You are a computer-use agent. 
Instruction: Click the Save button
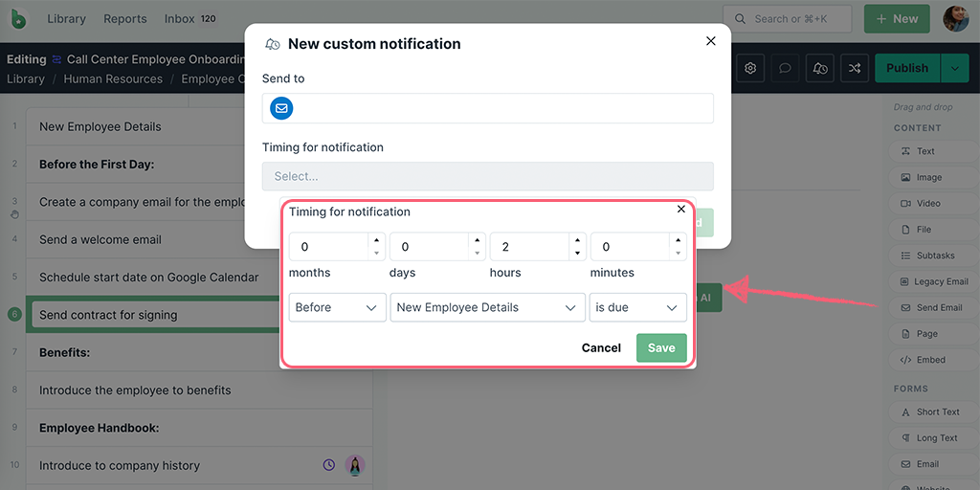pyautogui.click(x=661, y=347)
